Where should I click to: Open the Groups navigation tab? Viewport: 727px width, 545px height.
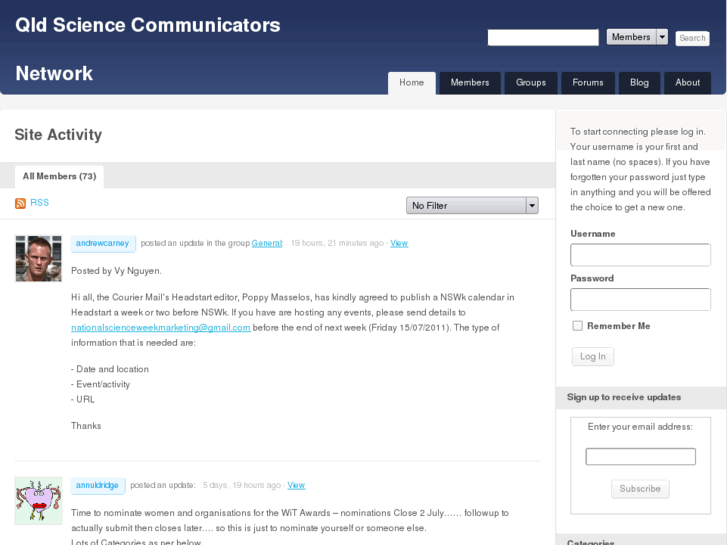click(531, 83)
